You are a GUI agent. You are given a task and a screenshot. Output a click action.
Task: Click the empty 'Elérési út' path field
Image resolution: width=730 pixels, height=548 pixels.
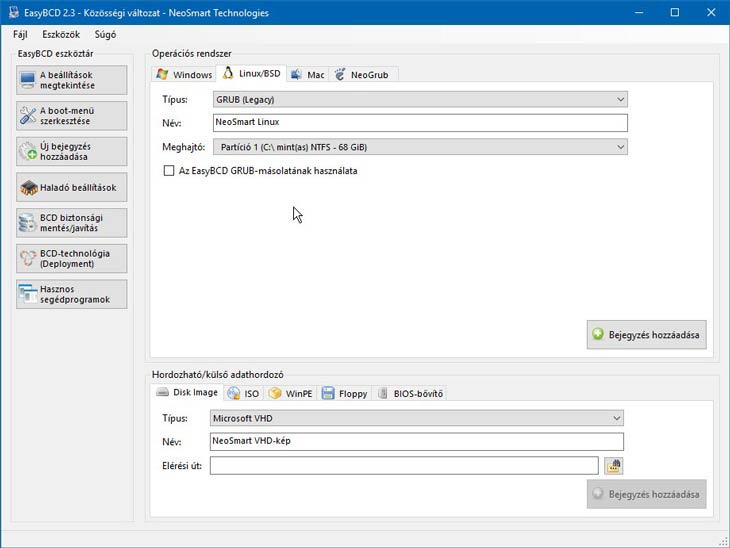tap(403, 466)
